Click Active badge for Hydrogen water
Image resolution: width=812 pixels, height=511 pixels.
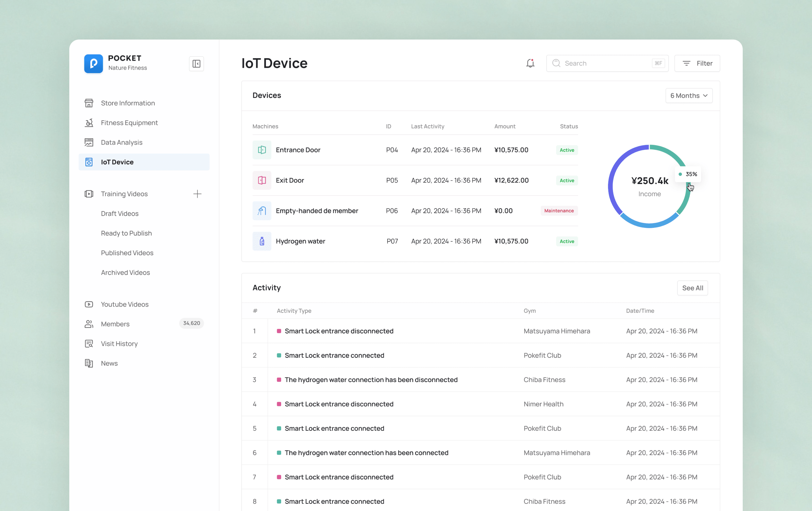click(x=566, y=241)
